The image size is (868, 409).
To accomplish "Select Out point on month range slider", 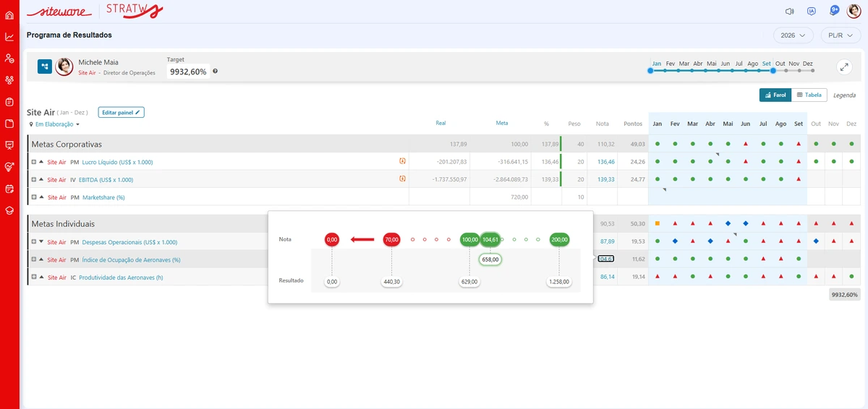I will point(786,70).
